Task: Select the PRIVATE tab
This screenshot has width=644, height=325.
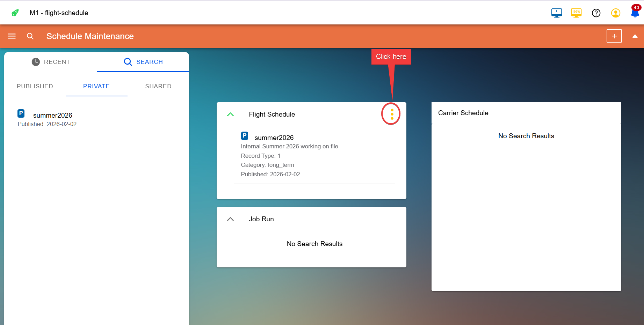Action: tap(96, 86)
